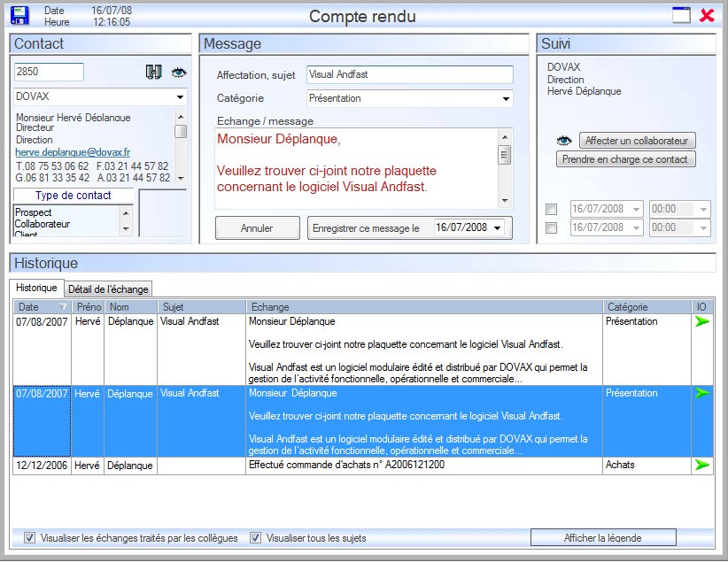
Task: Click the window icon left of the red X
Action: (682, 15)
